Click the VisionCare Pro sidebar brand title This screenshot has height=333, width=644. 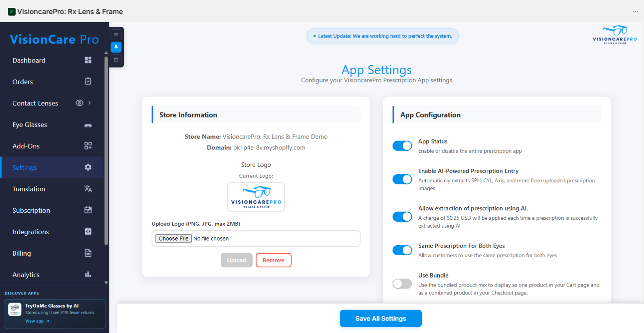[x=54, y=39]
